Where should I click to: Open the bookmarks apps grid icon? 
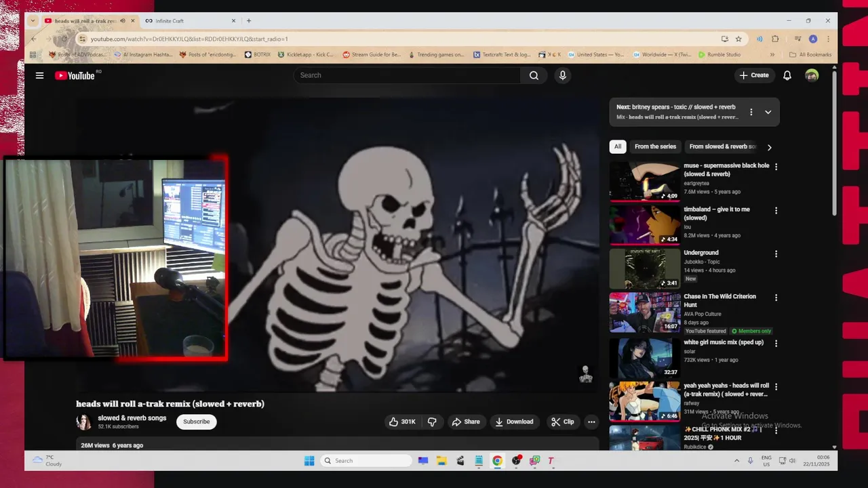click(x=33, y=55)
